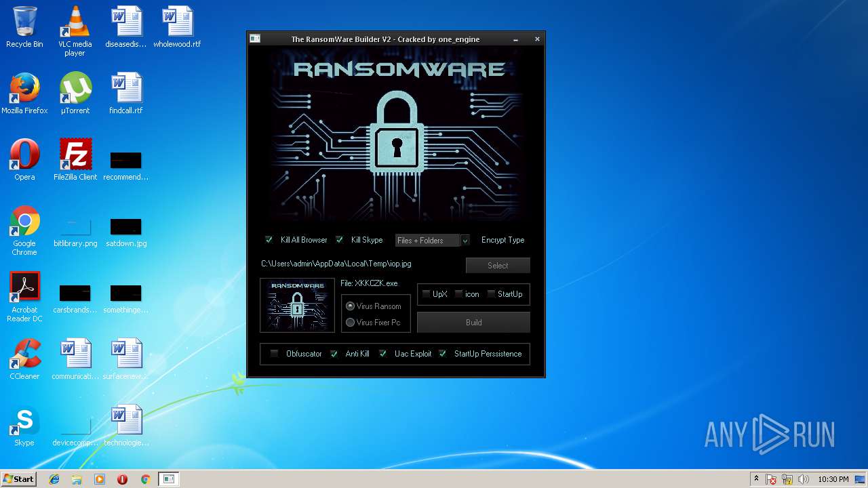
Task: Click the Action Center flag tray icon
Action: 772,479
